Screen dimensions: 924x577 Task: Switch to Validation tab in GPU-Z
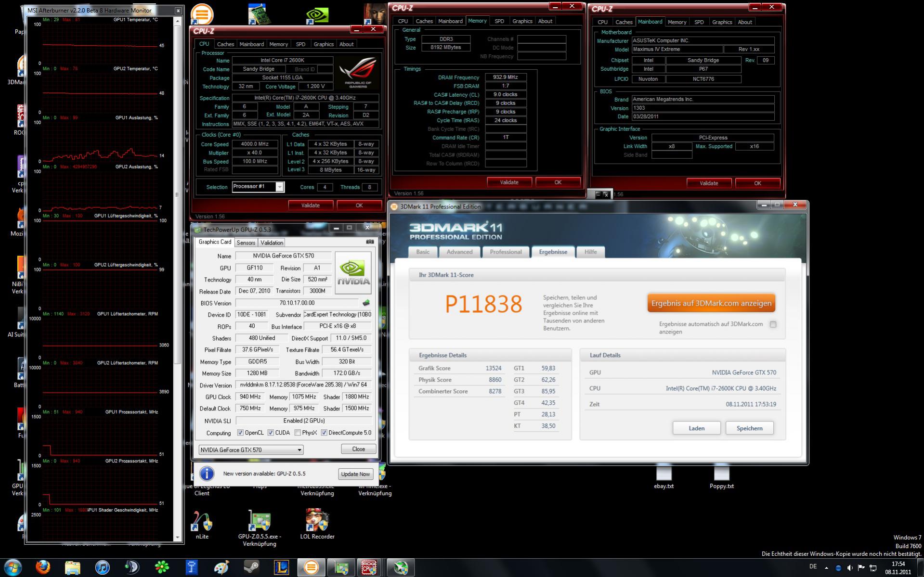pyautogui.click(x=272, y=243)
